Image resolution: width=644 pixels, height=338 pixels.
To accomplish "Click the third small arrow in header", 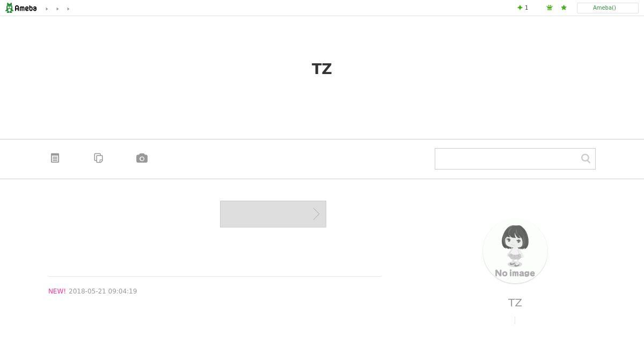I will (x=68, y=9).
